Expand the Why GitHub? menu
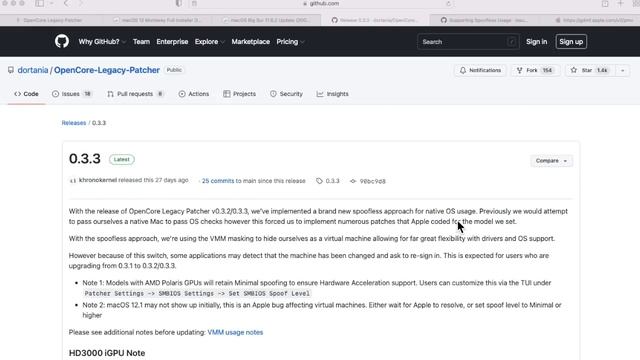The height and width of the screenshot is (360, 640). tap(102, 42)
